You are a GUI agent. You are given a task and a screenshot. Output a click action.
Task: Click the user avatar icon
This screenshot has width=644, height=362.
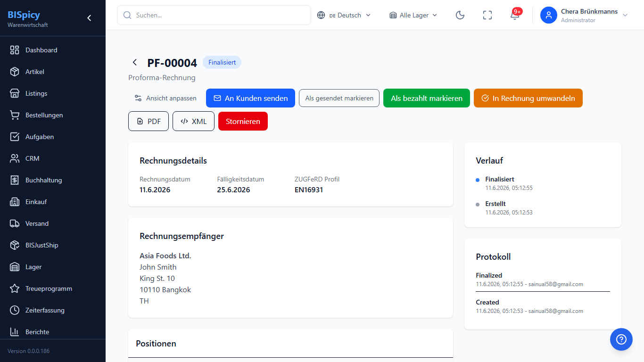(x=549, y=15)
